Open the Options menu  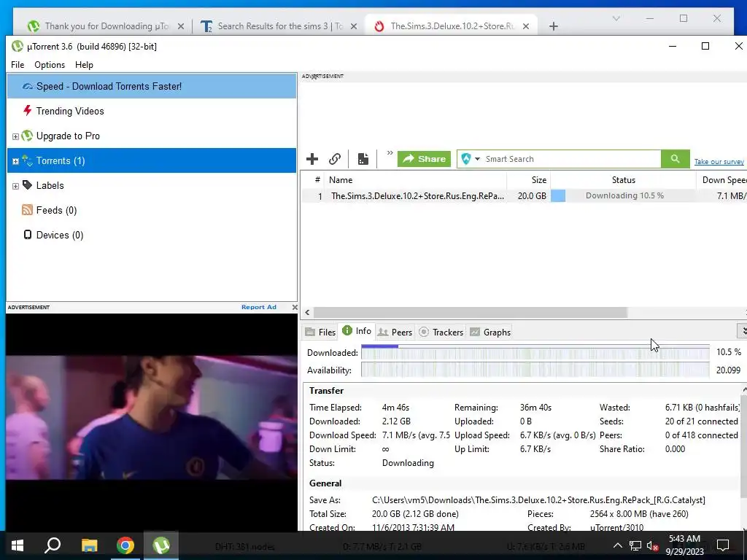point(50,65)
